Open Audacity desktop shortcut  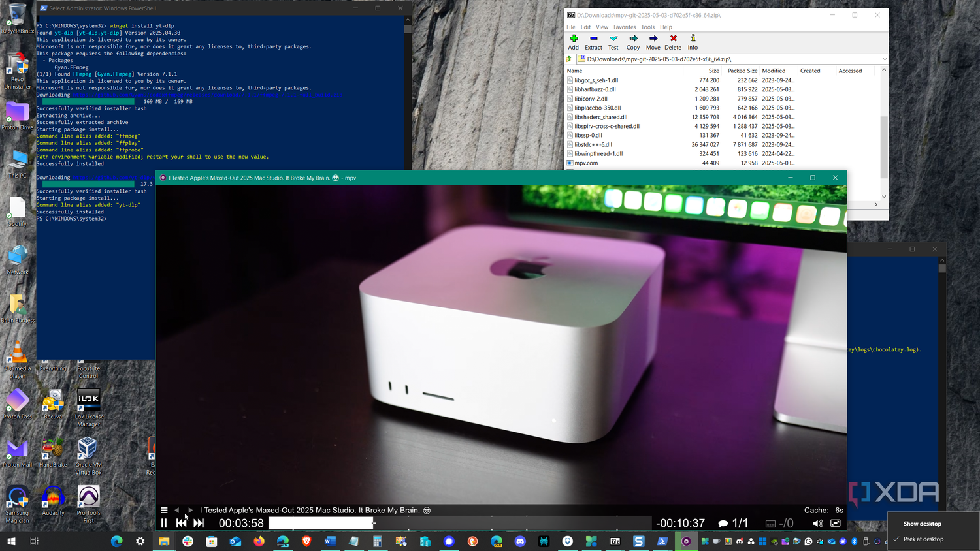click(x=53, y=501)
